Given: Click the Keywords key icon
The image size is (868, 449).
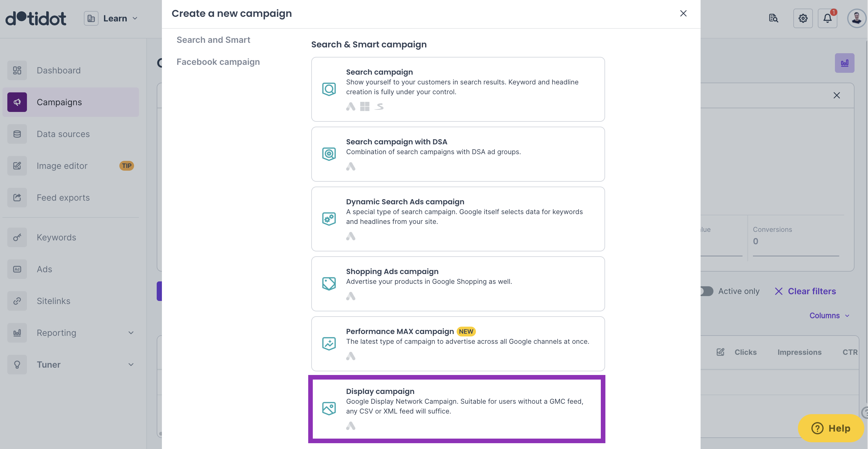Looking at the screenshot, I should tap(17, 237).
